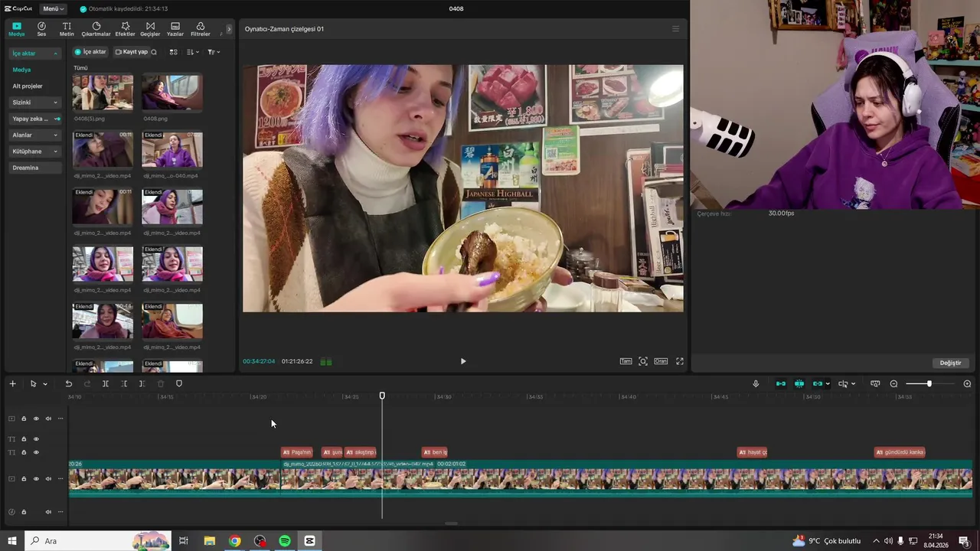The height and width of the screenshot is (551, 980).
Task: Click the Tam full-quality preview button
Action: (626, 361)
